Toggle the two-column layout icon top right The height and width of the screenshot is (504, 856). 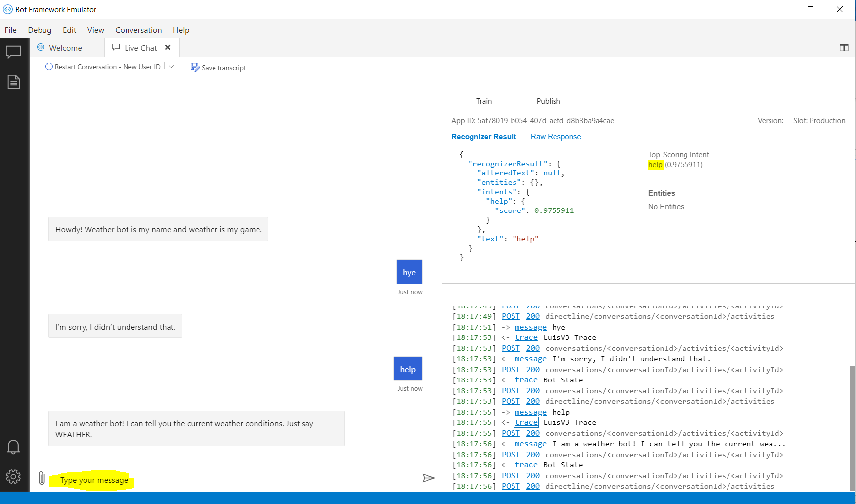(844, 47)
